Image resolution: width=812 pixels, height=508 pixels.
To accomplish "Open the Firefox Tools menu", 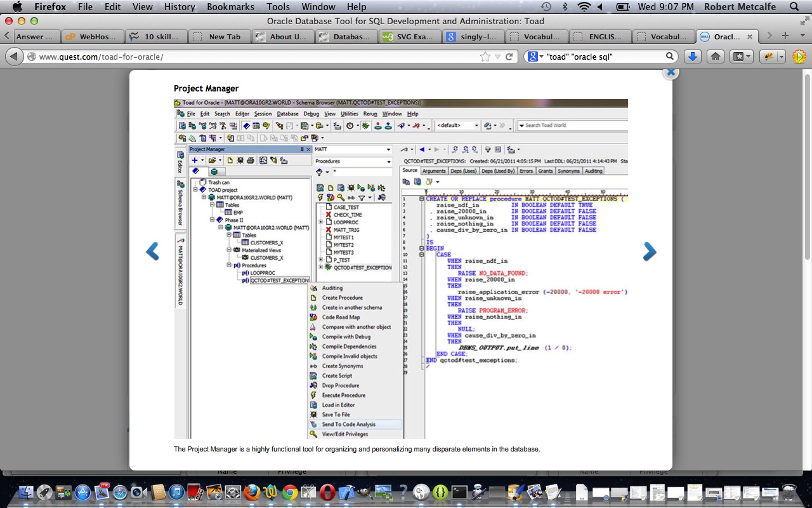I will coord(278,7).
